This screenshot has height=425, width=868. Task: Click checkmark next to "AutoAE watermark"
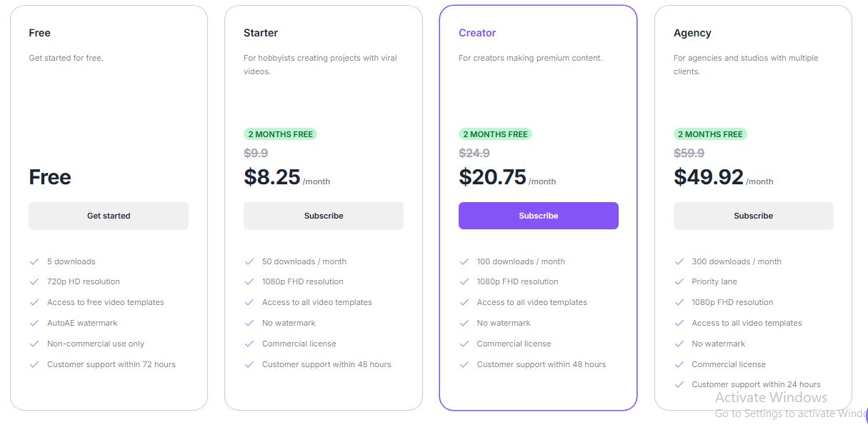[34, 323]
